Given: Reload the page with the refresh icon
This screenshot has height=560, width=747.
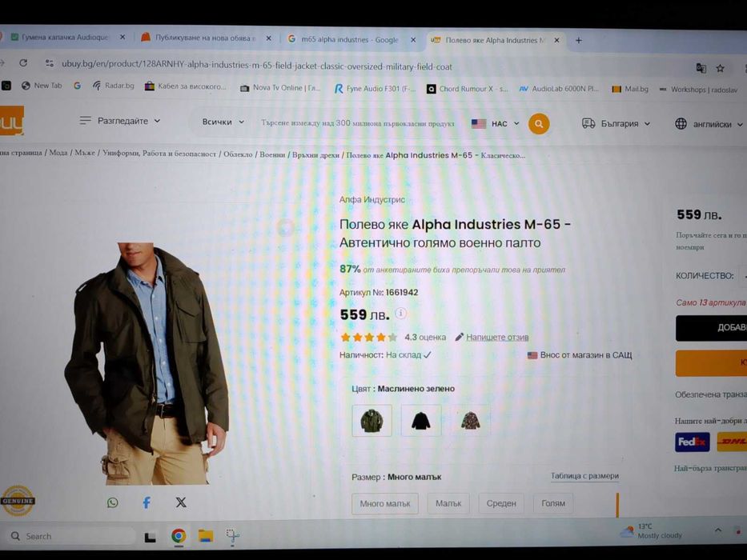Looking at the screenshot, I should pyautogui.click(x=23, y=63).
